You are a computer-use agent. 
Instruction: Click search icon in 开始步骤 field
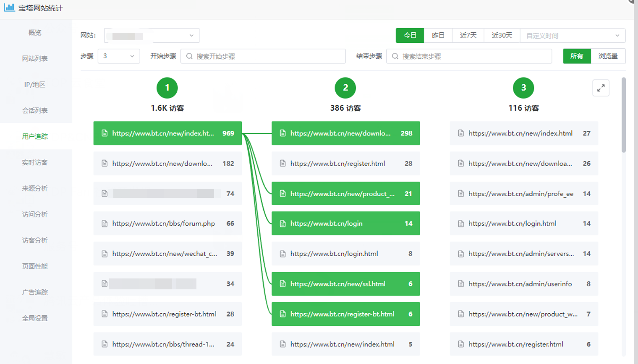point(189,56)
